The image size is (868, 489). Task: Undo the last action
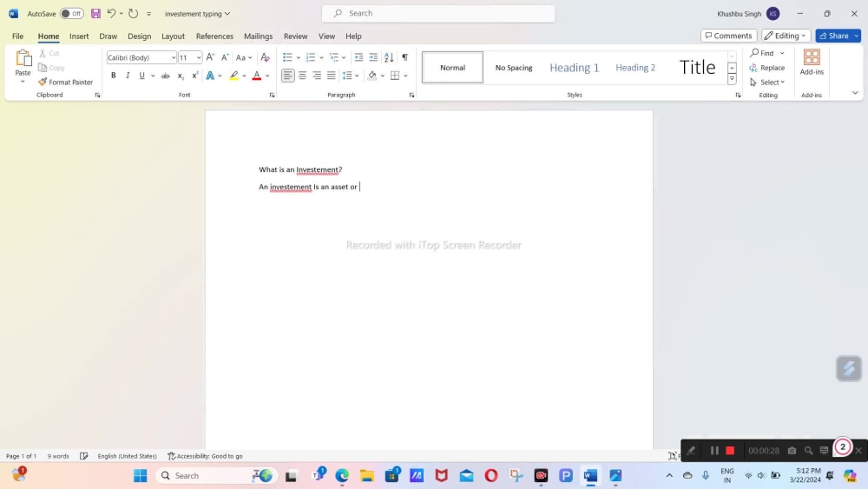pyautogui.click(x=111, y=13)
